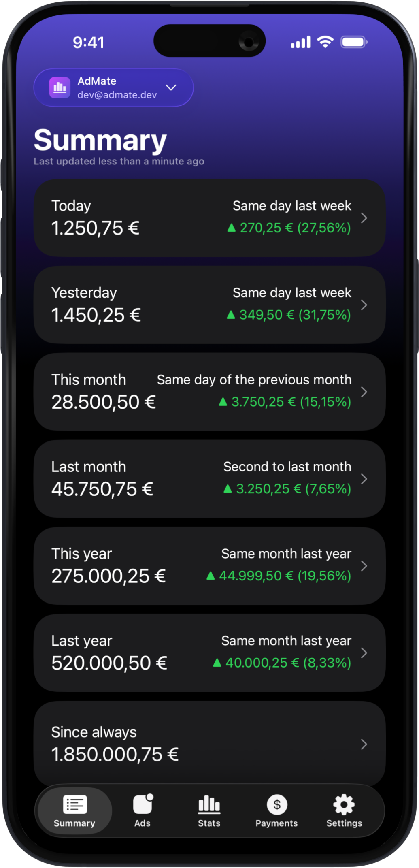Select the Last year earnings card
This screenshot has height=868, width=419.
[x=209, y=653]
